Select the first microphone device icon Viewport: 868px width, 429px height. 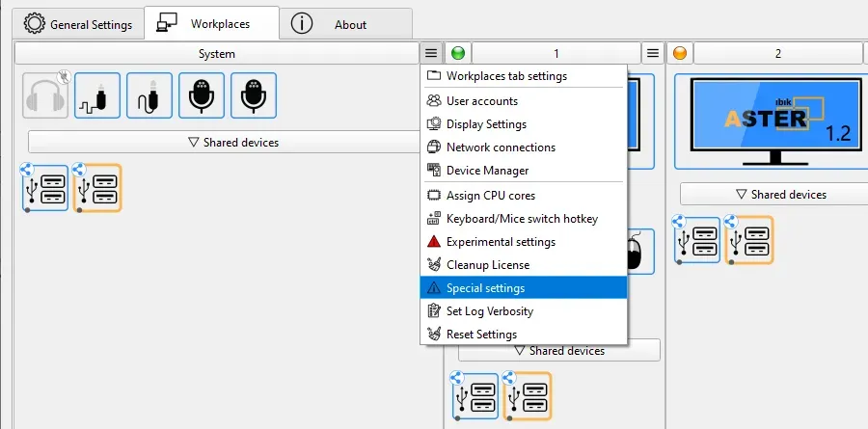[x=202, y=95]
